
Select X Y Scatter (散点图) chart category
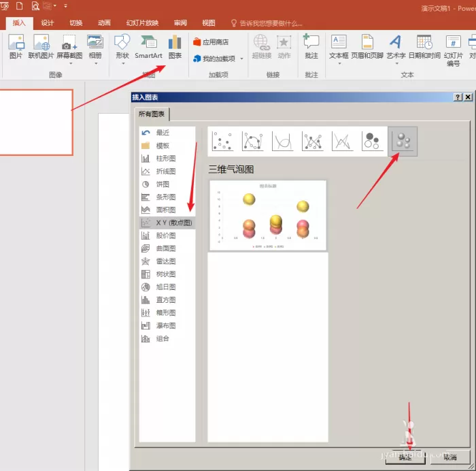tap(167, 223)
